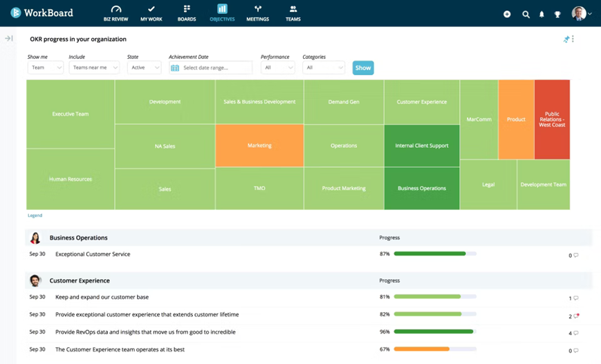Expand the Performance filter dropdown
The image size is (601, 364).
(277, 68)
